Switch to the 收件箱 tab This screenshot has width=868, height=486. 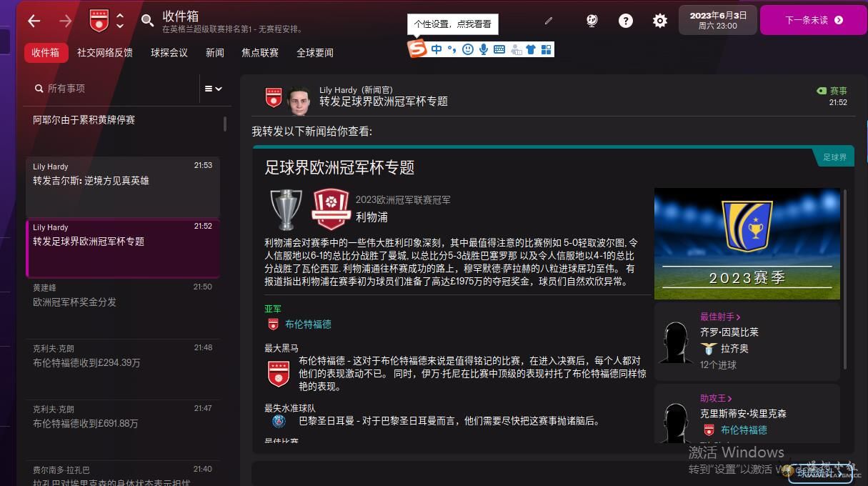tap(45, 52)
